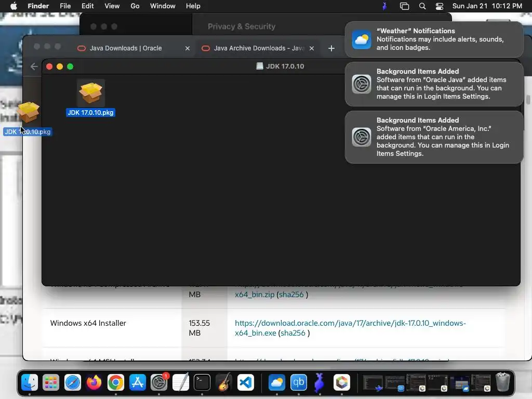The height and width of the screenshot is (399, 532).
Task: Open Spotlight search in the menu bar
Action: [x=422, y=6]
